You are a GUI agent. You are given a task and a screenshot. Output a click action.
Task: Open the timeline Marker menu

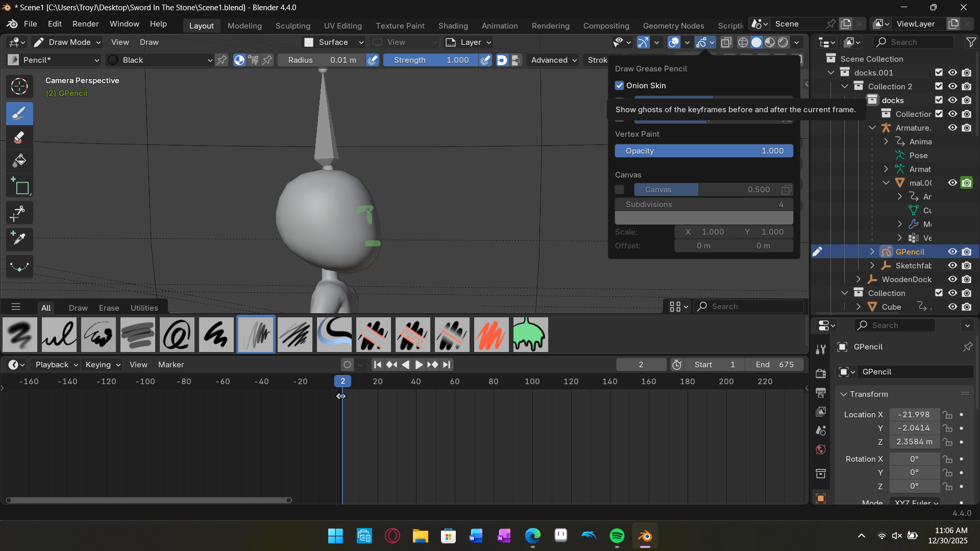(x=171, y=365)
